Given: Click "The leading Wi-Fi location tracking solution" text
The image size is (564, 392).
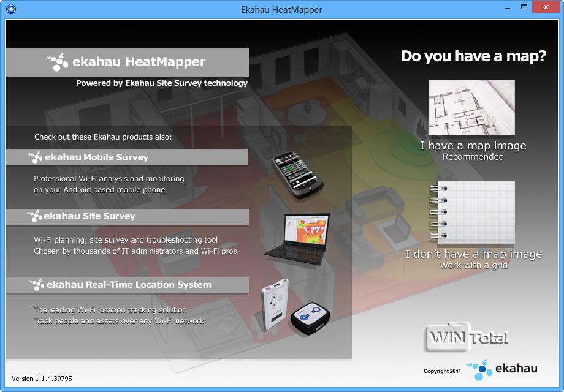Looking at the screenshot, I should point(110,310).
